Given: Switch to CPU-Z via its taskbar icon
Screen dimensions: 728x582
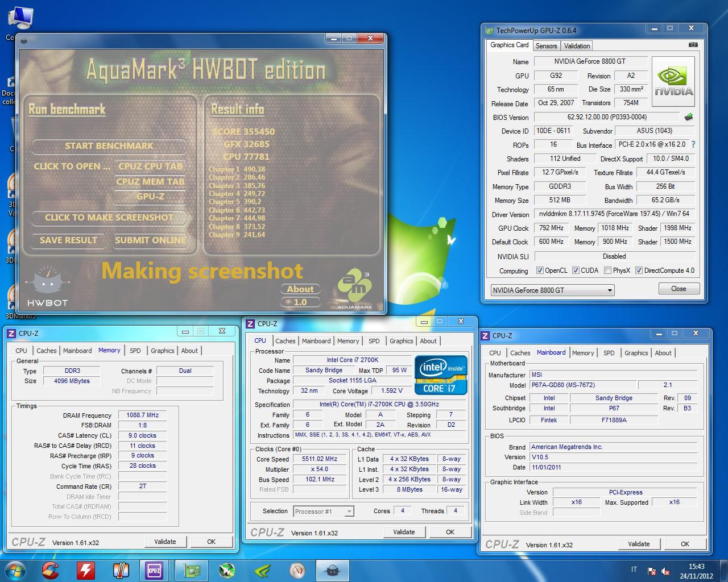Looking at the screenshot, I should click(x=154, y=570).
